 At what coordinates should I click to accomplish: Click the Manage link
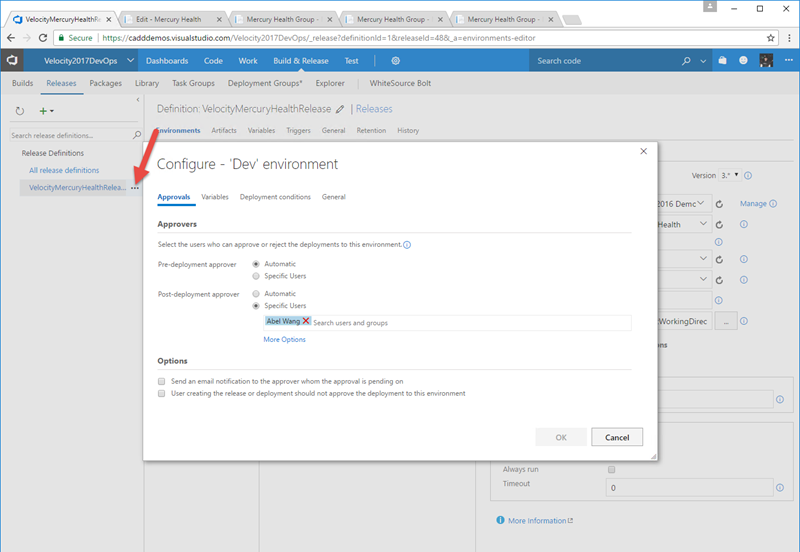753,204
